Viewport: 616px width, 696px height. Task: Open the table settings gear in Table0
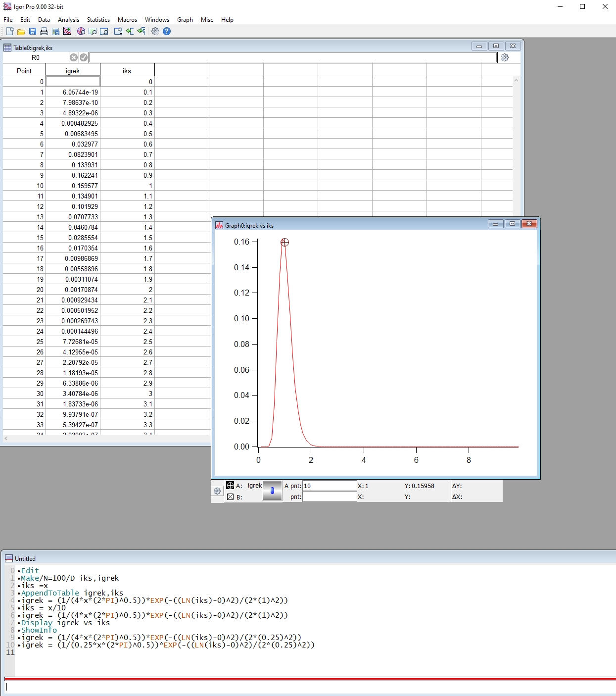coord(504,57)
